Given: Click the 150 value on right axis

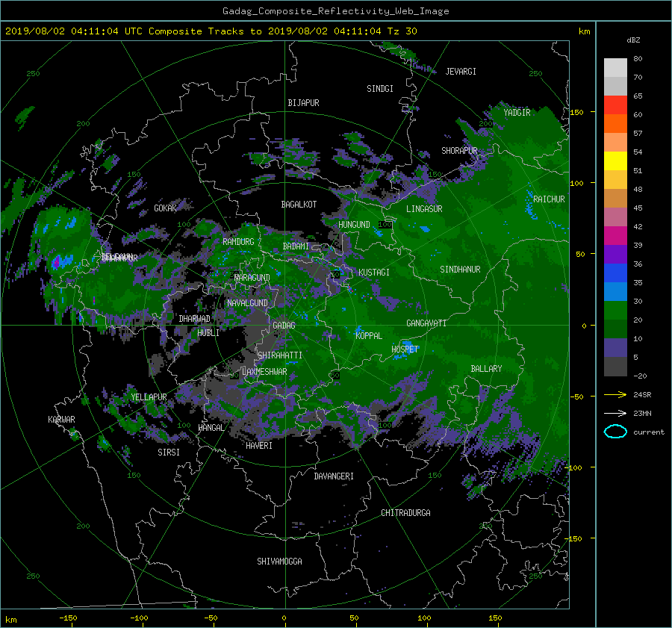Looking at the screenshot, I should pos(576,112).
